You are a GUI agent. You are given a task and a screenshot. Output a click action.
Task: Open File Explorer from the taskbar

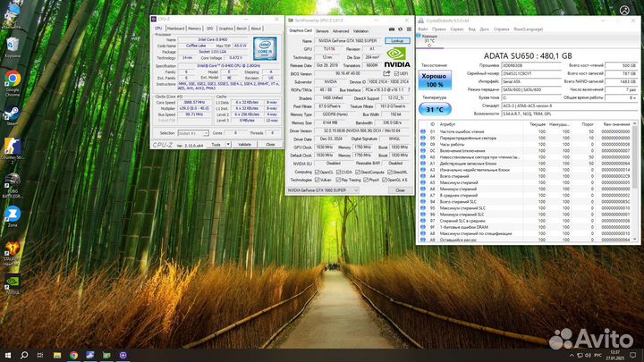tap(57, 355)
